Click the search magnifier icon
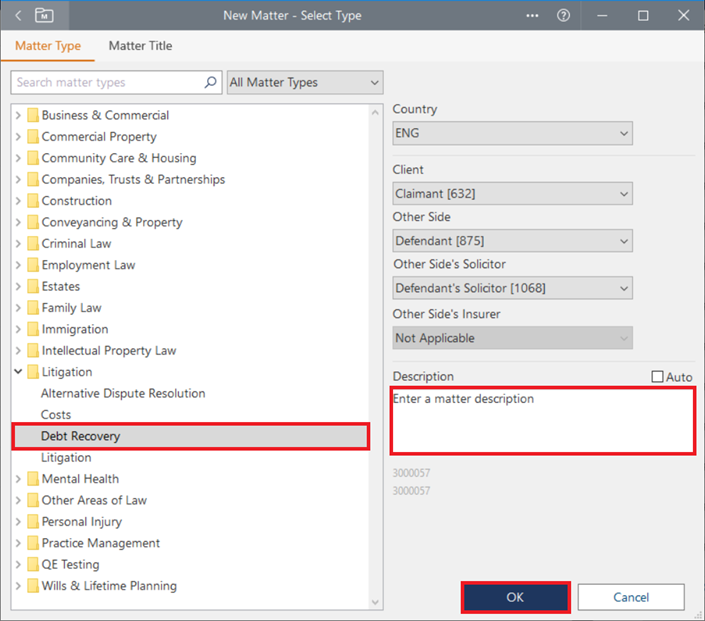This screenshot has width=705, height=621. [x=210, y=83]
